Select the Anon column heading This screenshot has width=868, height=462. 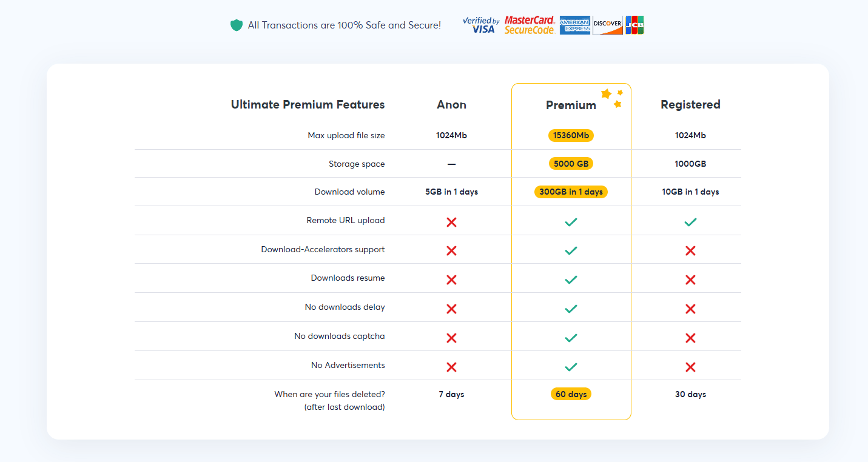[x=451, y=105]
